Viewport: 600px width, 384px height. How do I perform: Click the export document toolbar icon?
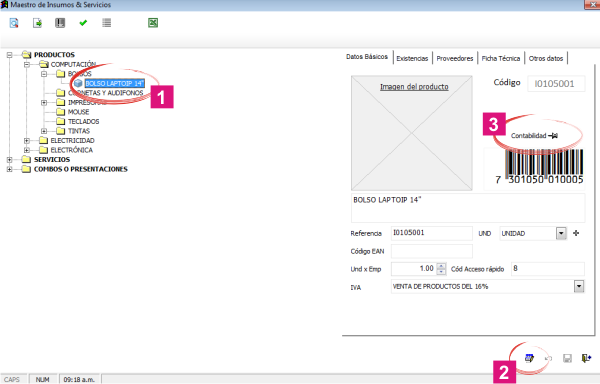coord(37,23)
